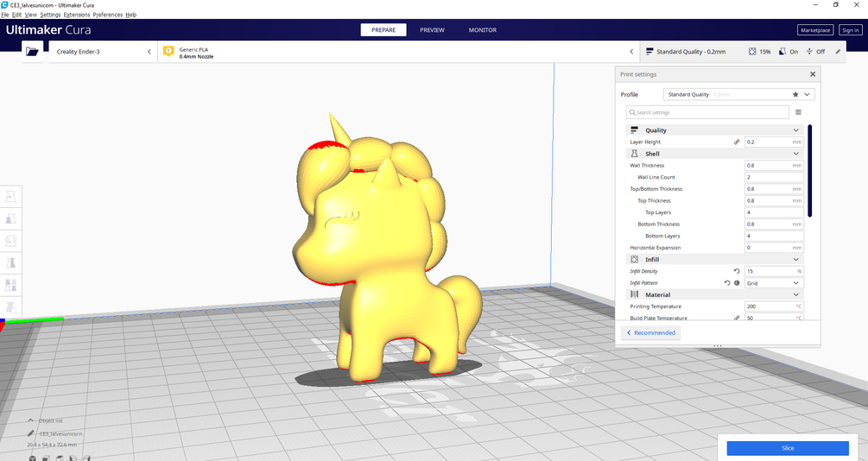The width and height of the screenshot is (868, 461).
Task: Click the pencil edit icon in settings bar
Action: click(x=838, y=52)
